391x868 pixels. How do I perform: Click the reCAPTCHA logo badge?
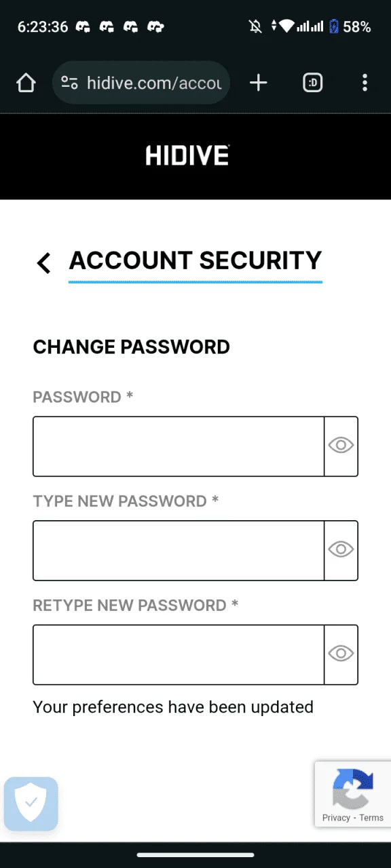353,787
